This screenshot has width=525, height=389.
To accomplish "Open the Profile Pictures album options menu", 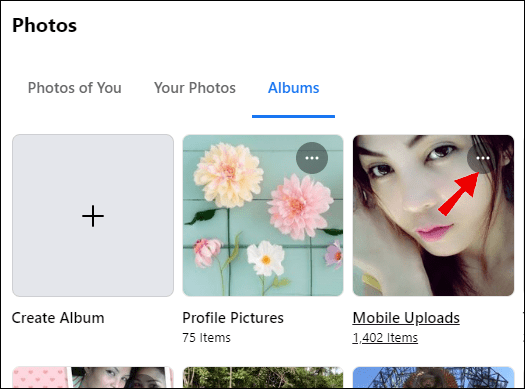I will [312, 158].
